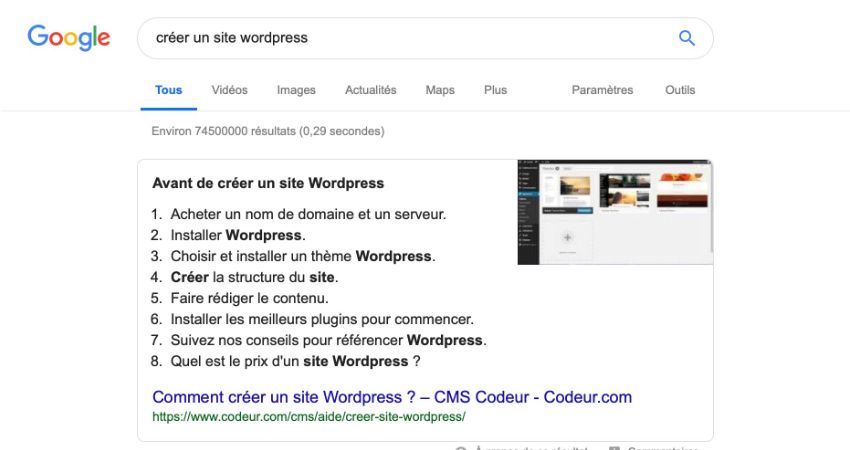Screen dimensions: 850x450
Task: Click the Google logo
Action: coord(68,38)
